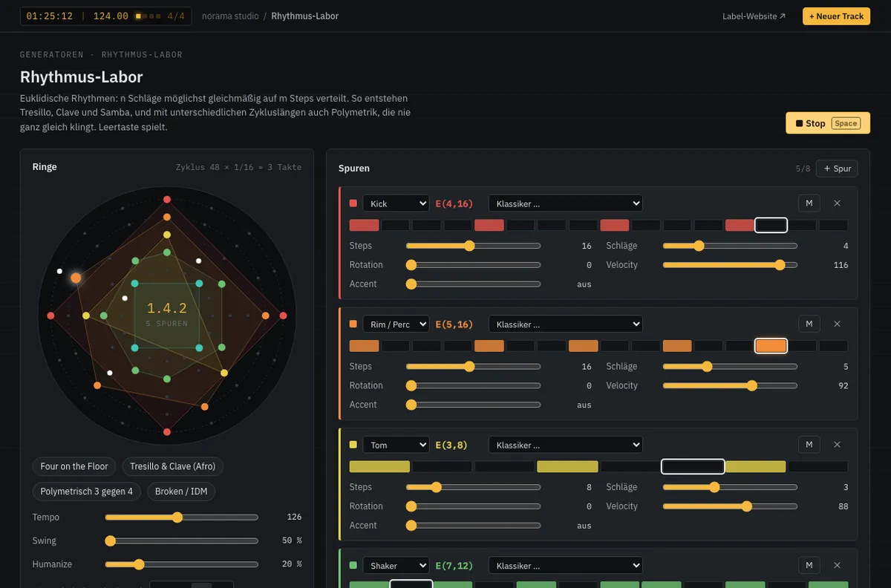Open the Label-Website link
This screenshot has height=588, width=891.
pyautogui.click(x=754, y=16)
